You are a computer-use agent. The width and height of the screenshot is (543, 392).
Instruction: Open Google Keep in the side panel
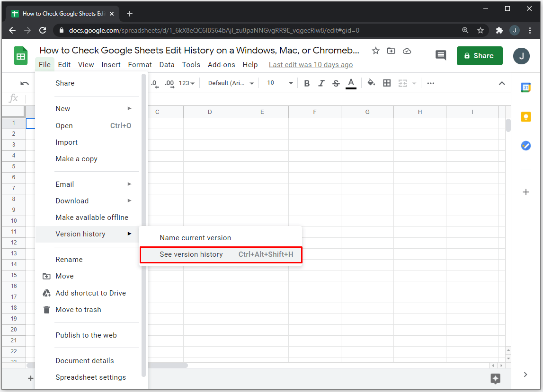click(x=525, y=117)
